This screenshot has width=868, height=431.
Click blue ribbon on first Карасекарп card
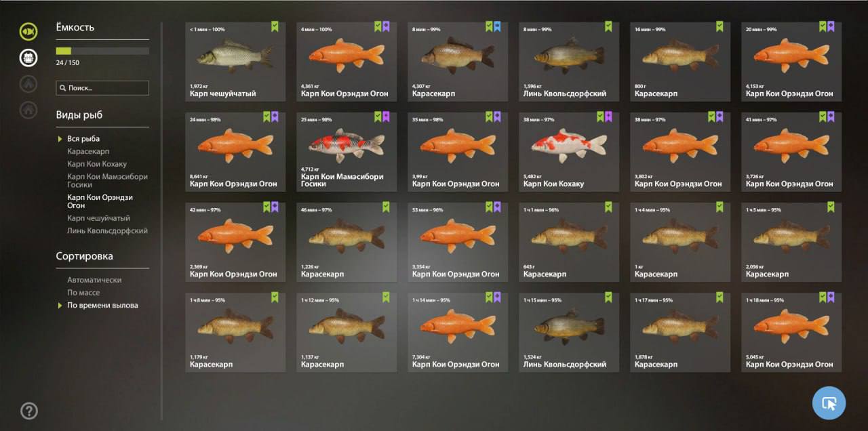(497, 26)
